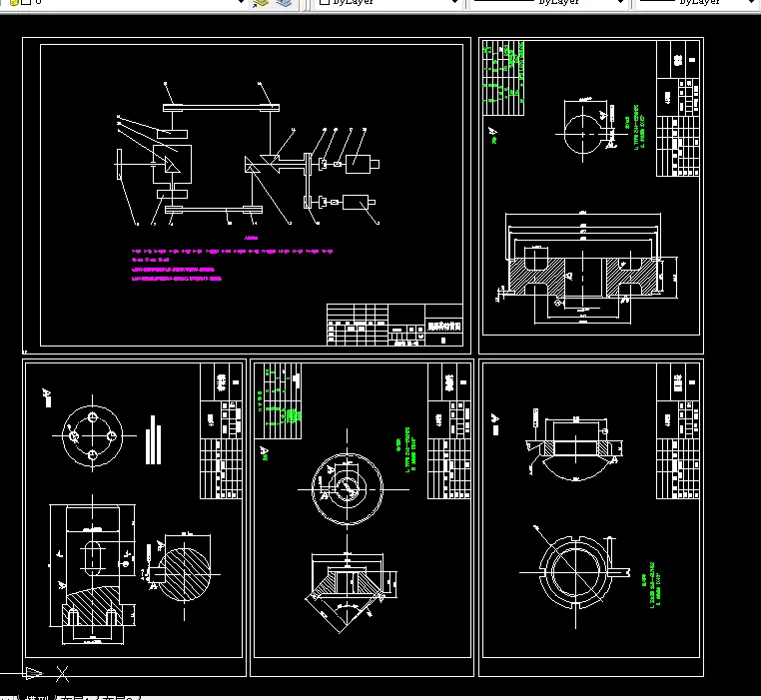Select the slotted lock nut circular view

(575, 572)
